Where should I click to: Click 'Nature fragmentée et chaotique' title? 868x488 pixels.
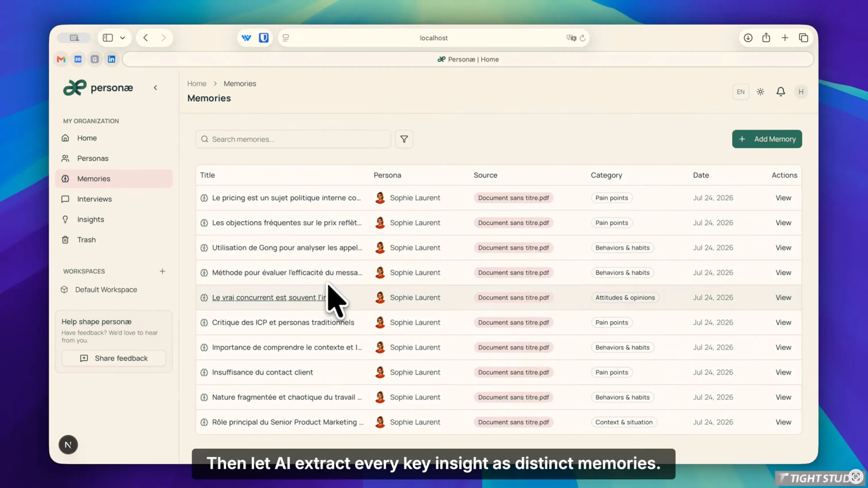pos(287,397)
